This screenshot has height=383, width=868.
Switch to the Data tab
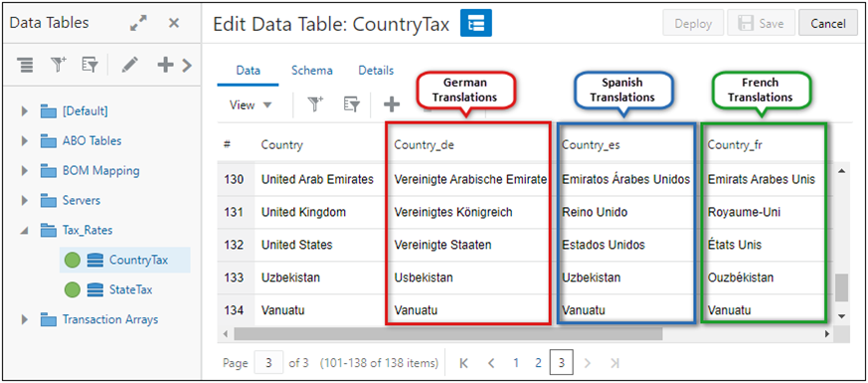tap(248, 71)
